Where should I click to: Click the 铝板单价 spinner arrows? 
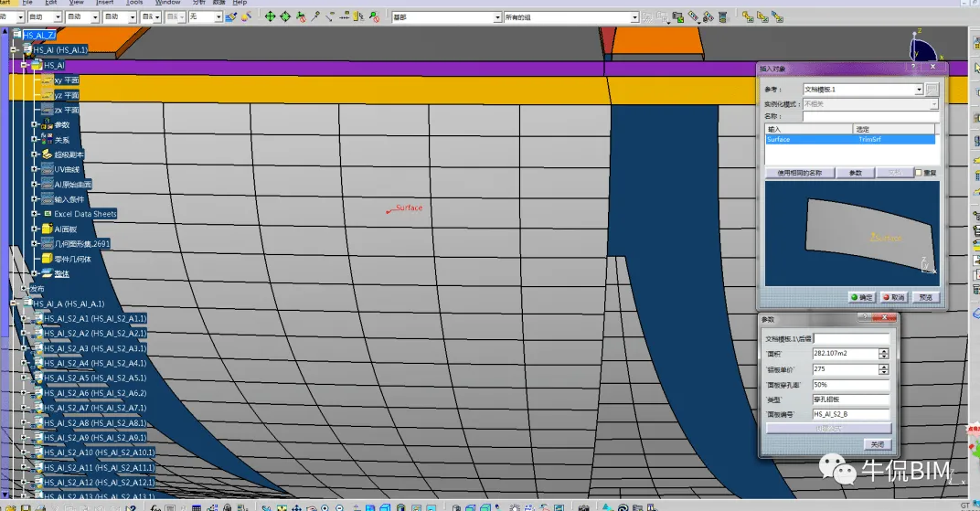883,369
